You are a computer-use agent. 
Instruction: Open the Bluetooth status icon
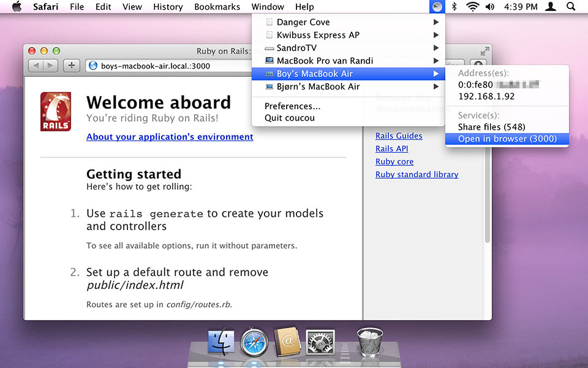[454, 6]
